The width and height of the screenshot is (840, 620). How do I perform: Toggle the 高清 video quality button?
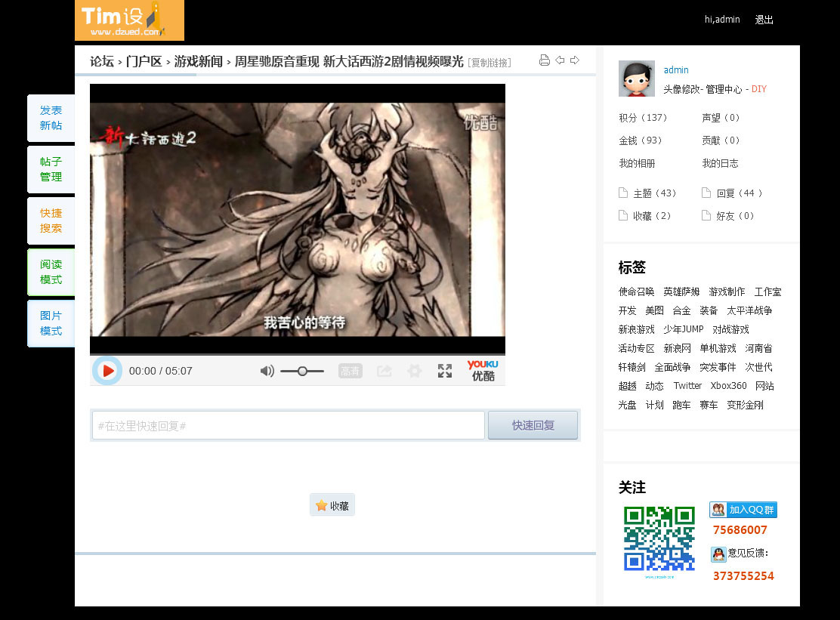351,371
